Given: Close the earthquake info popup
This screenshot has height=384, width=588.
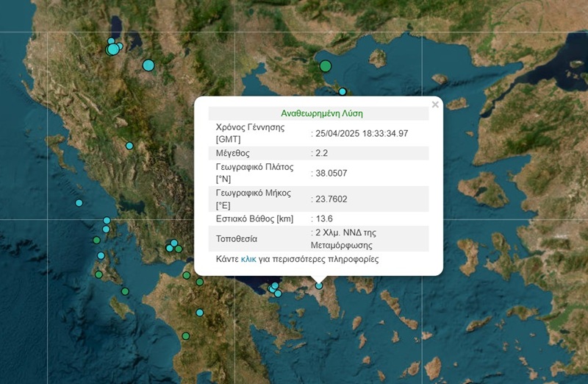Looking at the screenshot, I should pyautogui.click(x=435, y=105).
